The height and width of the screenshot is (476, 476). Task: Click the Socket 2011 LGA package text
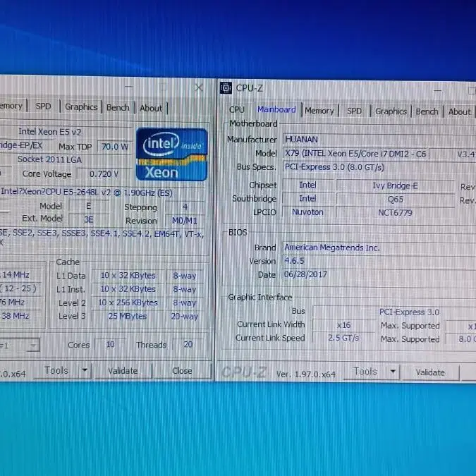pos(66,159)
